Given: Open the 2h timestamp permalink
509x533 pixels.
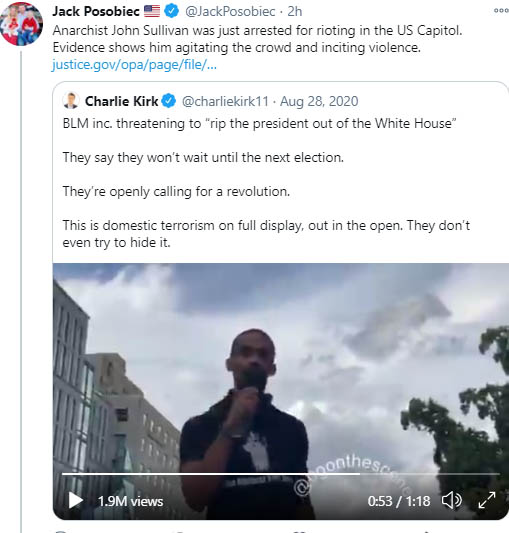Looking at the screenshot, I should (294, 12).
